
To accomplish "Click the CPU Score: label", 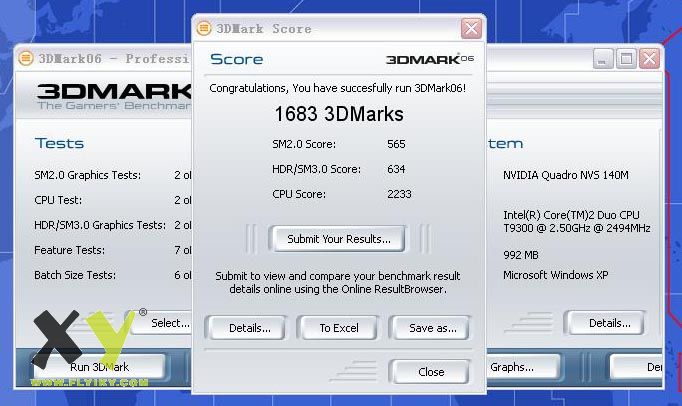I will (x=299, y=194).
